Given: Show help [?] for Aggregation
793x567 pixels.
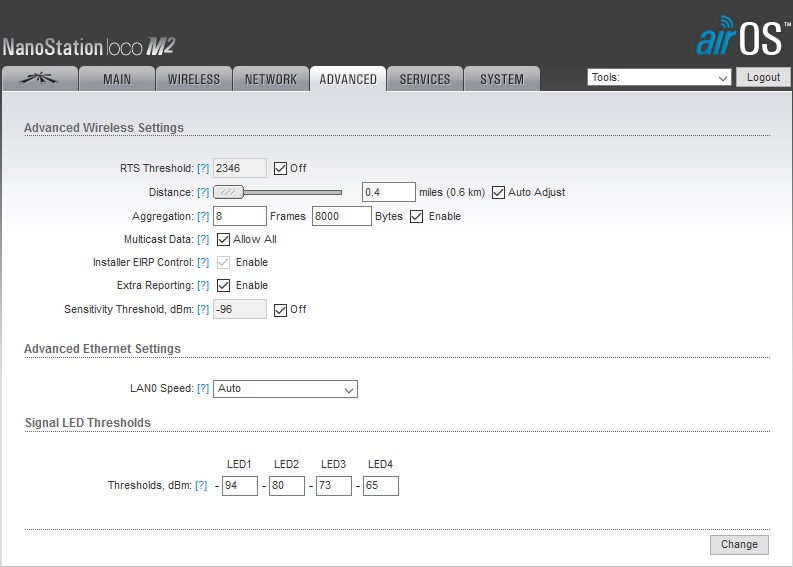Looking at the screenshot, I should coord(203,217).
